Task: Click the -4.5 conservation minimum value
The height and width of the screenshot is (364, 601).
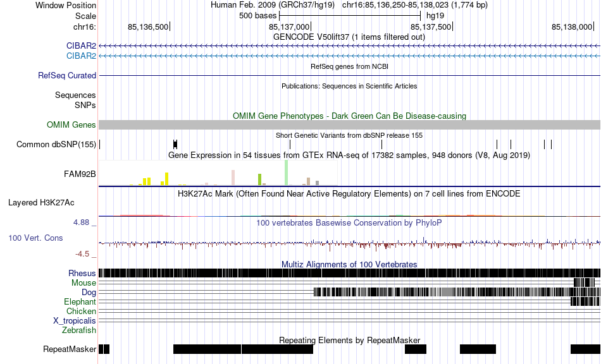Action: tap(82, 254)
